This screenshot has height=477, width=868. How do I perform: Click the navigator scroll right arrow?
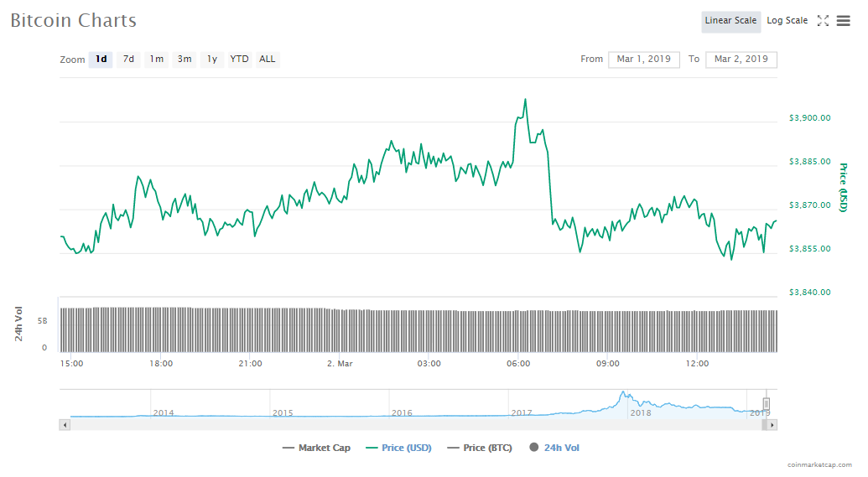(772, 425)
